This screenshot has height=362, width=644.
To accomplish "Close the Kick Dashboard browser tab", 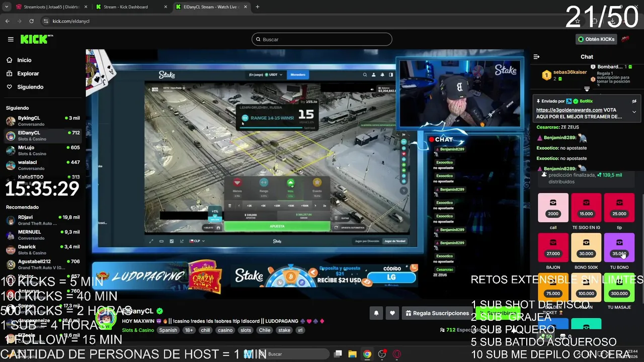I will click(x=166, y=7).
